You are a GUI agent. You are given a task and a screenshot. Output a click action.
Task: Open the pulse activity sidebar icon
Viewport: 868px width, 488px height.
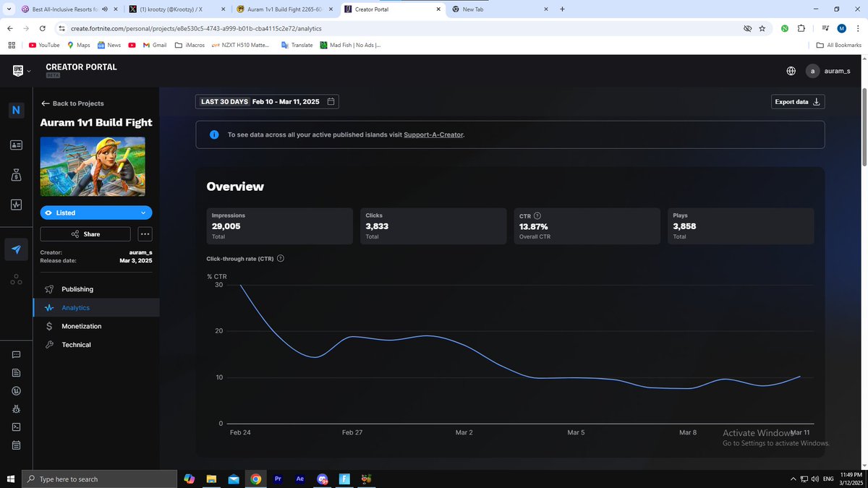tap(17, 205)
